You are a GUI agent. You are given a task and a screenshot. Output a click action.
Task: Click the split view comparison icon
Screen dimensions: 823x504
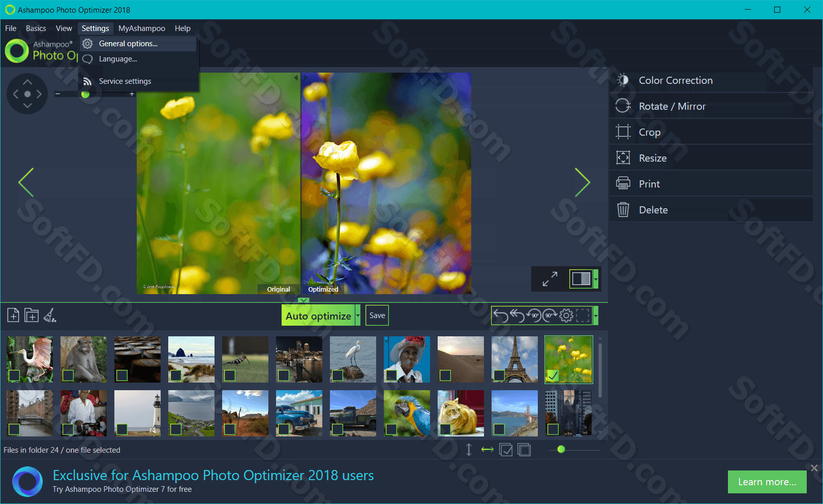point(581,279)
